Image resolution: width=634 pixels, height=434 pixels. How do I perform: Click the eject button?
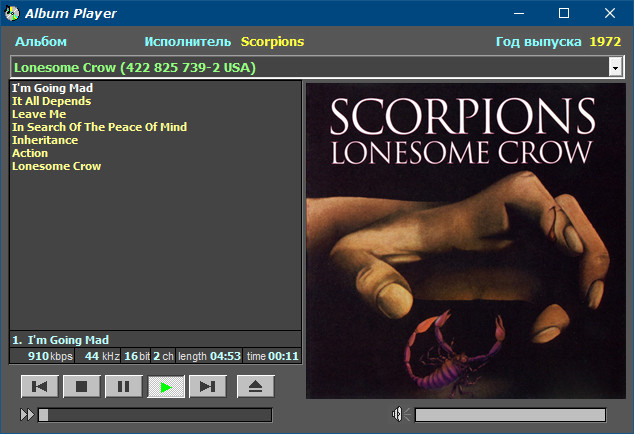256,387
